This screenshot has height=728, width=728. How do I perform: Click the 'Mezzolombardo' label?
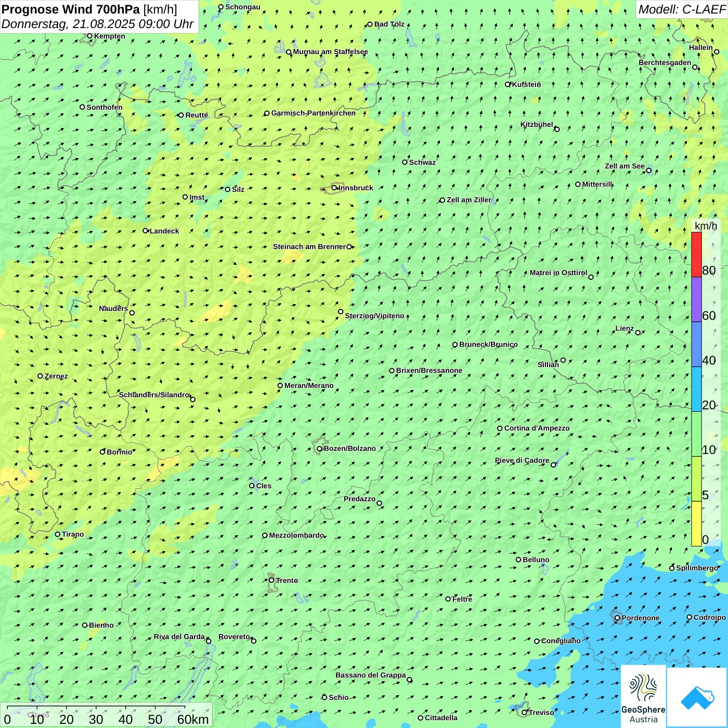coord(296,535)
